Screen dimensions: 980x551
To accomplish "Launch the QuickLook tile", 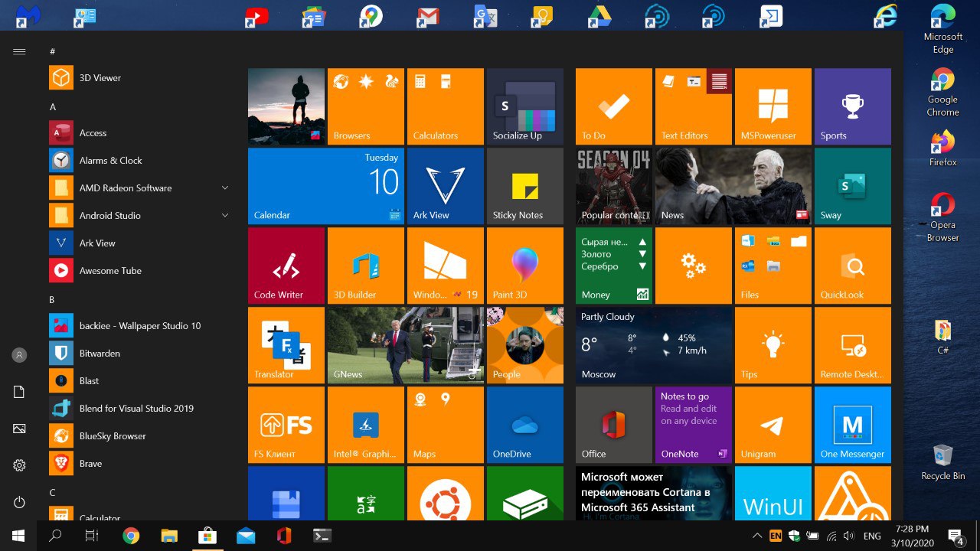I will click(x=853, y=266).
